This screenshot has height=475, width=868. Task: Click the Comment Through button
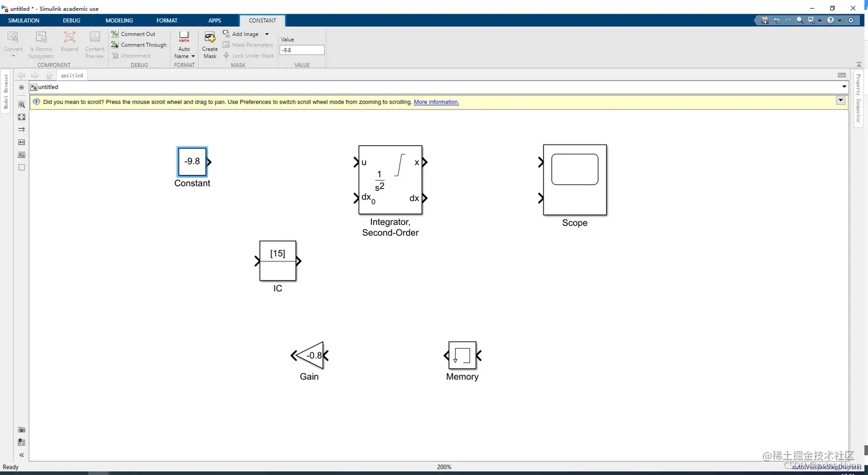click(x=139, y=45)
